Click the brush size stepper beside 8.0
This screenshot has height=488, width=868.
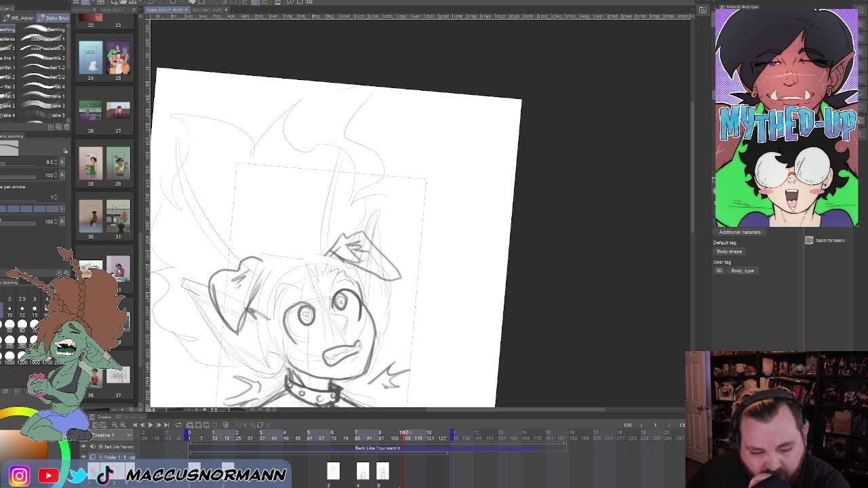pyautogui.click(x=56, y=162)
